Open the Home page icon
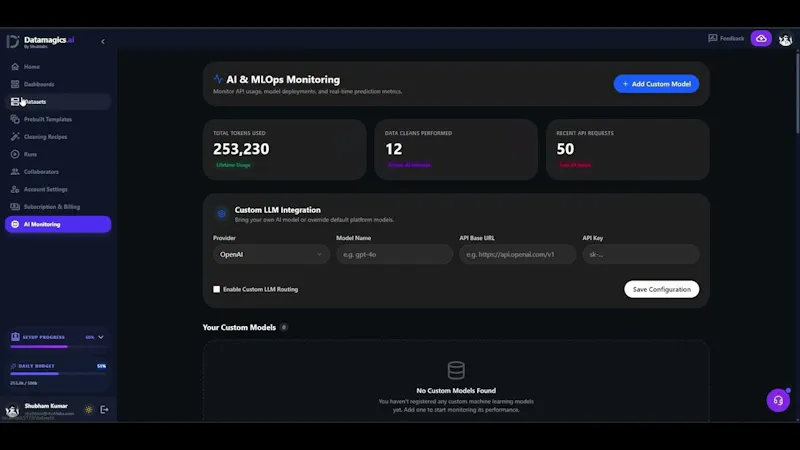This screenshot has width=800, height=450. coord(15,66)
